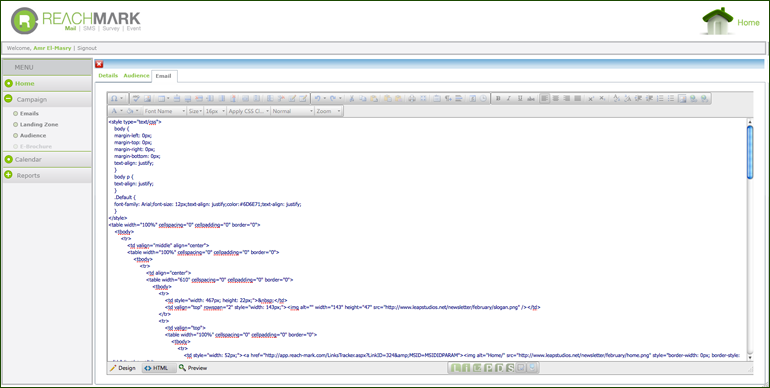This screenshot has width=770, height=388.
Task: Align text to the right
Action: click(567, 99)
